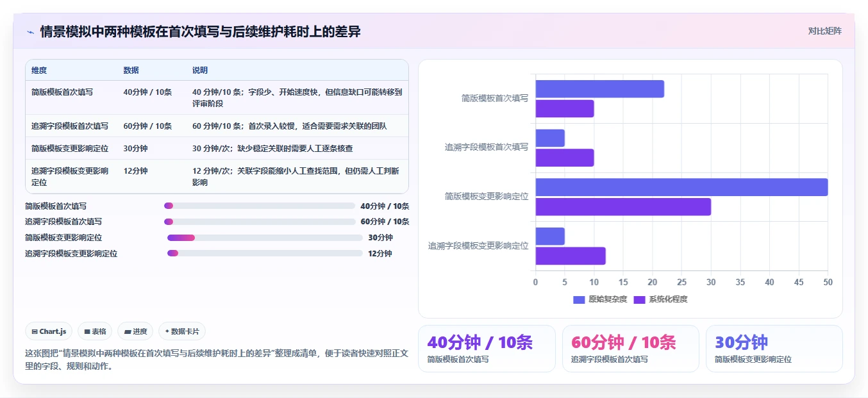Click the blue bar for 追溯字段模板变更影响定位
Screen dimensions: 868x398
550,236
